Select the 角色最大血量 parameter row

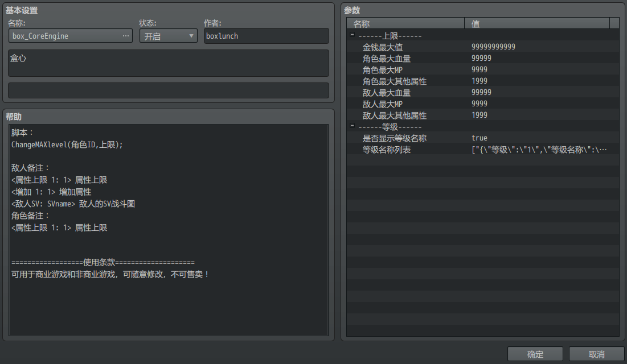[x=483, y=59]
